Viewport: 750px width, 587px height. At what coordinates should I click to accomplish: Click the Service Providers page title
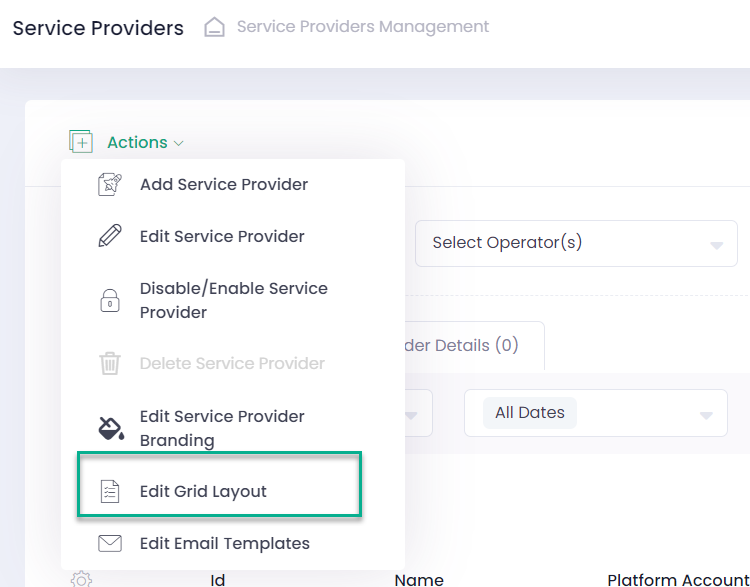98,28
